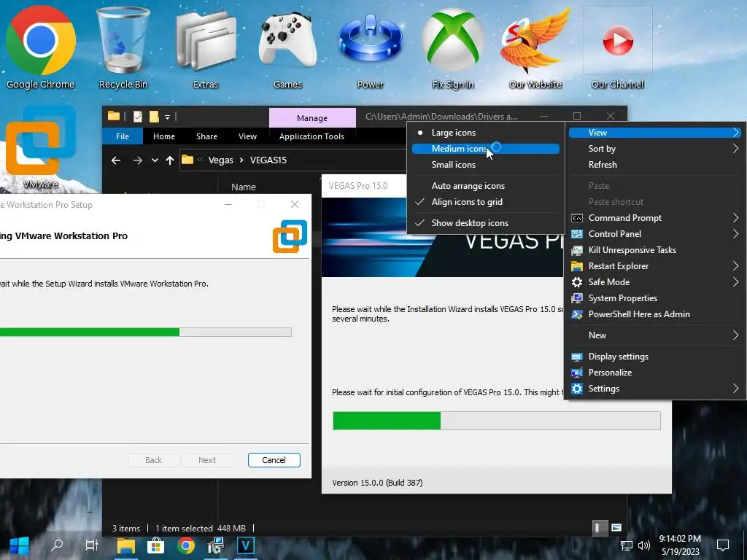The image size is (747, 560).
Task: Open the File tab in Explorer
Action: tap(123, 136)
